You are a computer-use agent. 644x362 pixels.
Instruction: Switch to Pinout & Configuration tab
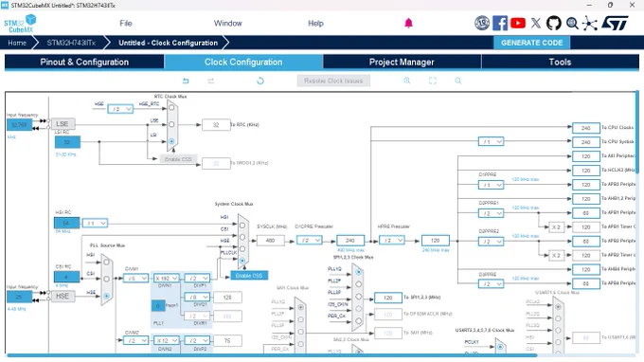coord(84,62)
